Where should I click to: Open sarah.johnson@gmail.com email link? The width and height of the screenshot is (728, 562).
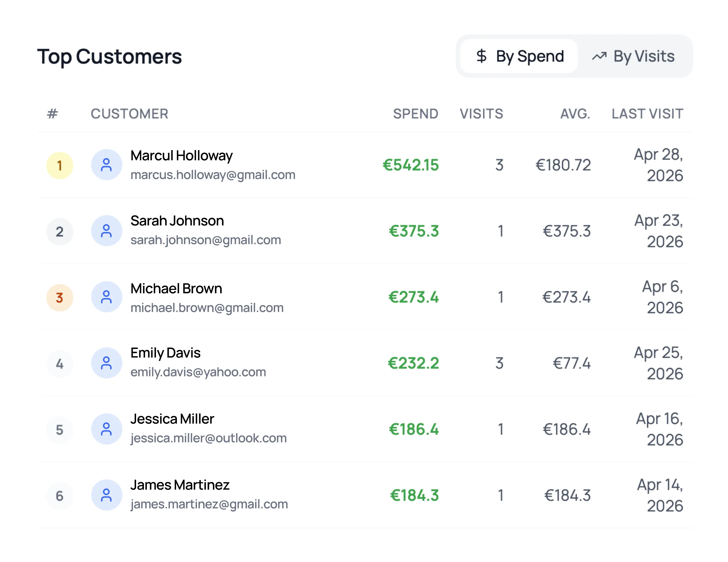206,240
